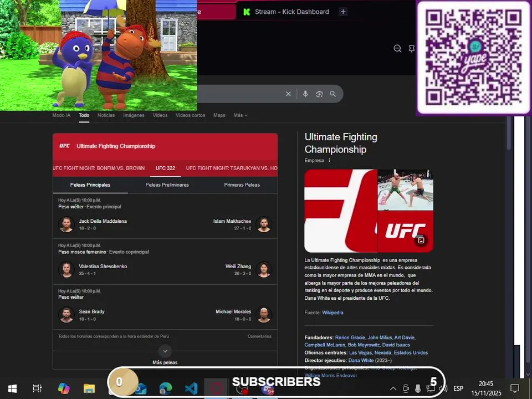Screen dimensions: 532x399
Task: Switch the ESP input language indicator
Action: click(458, 388)
